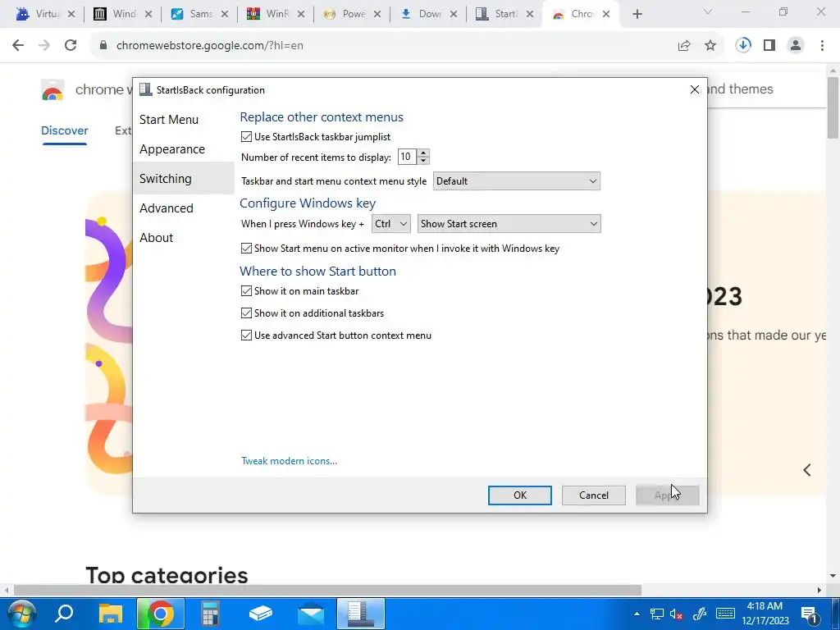Reload the Chrome web store page
The image size is (840, 630).
coord(71,46)
